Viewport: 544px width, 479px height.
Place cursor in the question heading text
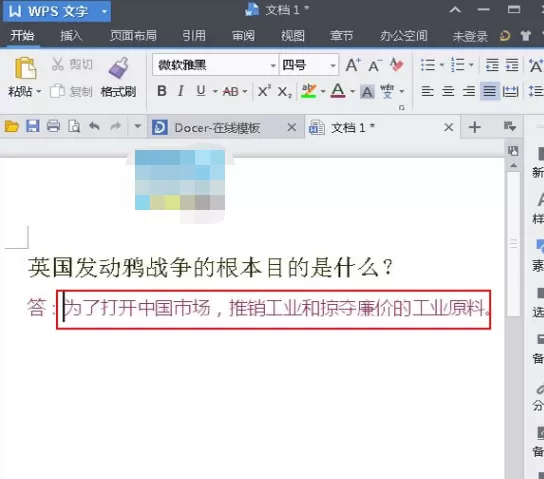coord(210,267)
